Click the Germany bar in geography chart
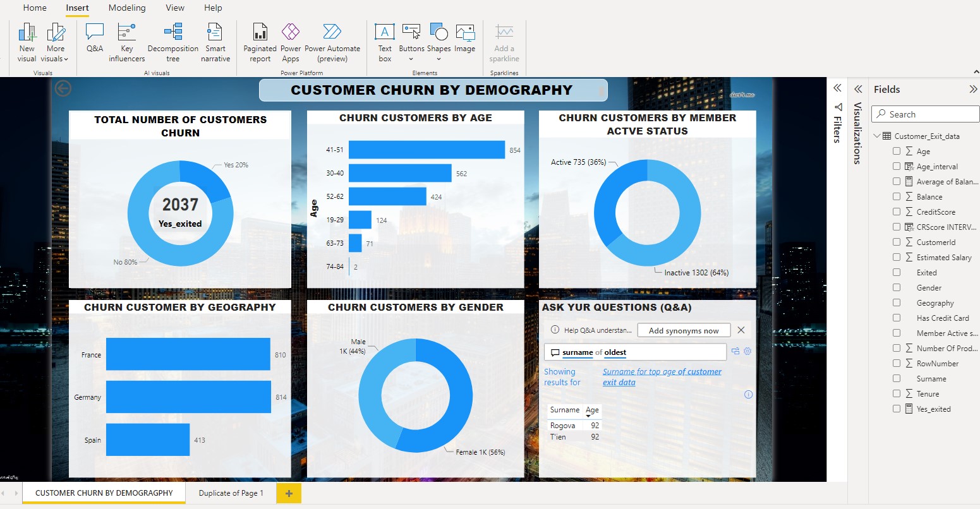The width and height of the screenshot is (980, 509). coord(188,397)
